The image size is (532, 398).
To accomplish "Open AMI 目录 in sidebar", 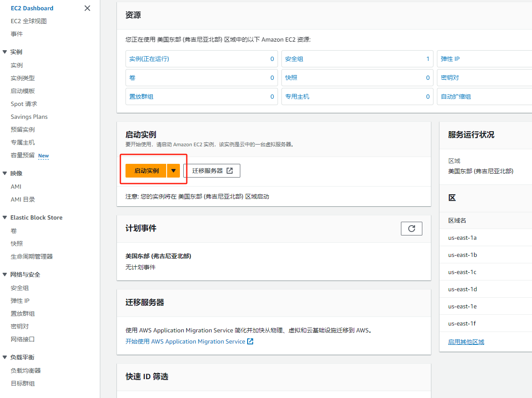I will (x=23, y=199).
